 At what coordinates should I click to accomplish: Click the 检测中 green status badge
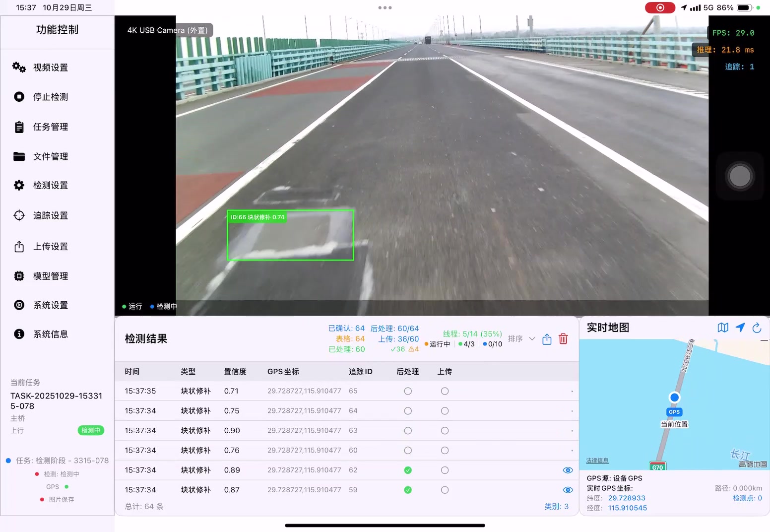[91, 430]
